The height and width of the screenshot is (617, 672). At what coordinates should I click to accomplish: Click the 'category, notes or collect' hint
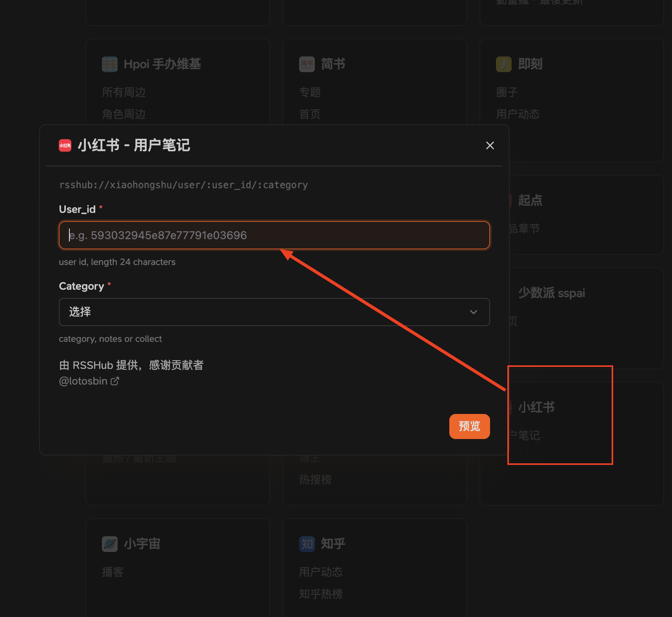pyautogui.click(x=110, y=339)
